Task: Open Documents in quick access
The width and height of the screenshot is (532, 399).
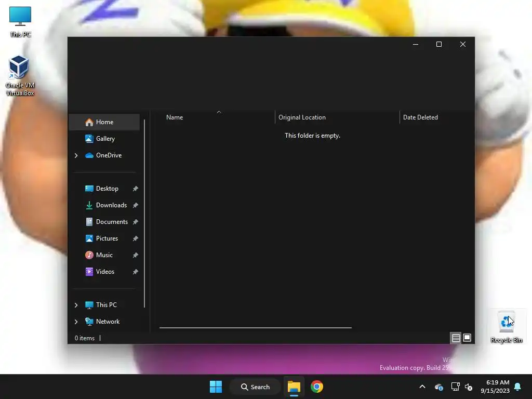Action: point(104,222)
